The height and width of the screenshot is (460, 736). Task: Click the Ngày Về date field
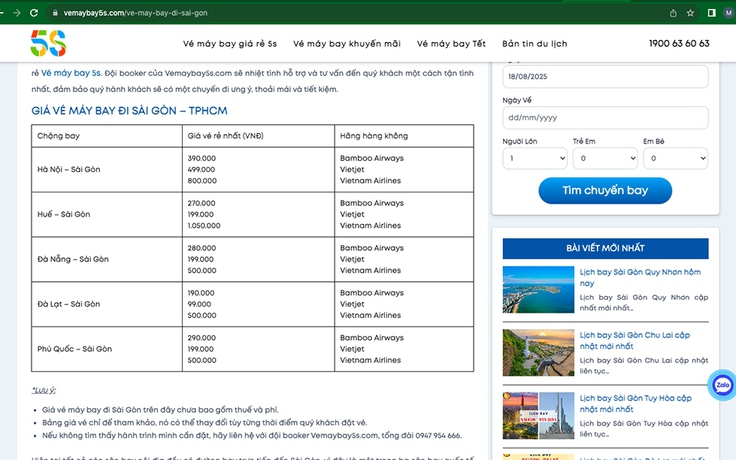(x=605, y=117)
